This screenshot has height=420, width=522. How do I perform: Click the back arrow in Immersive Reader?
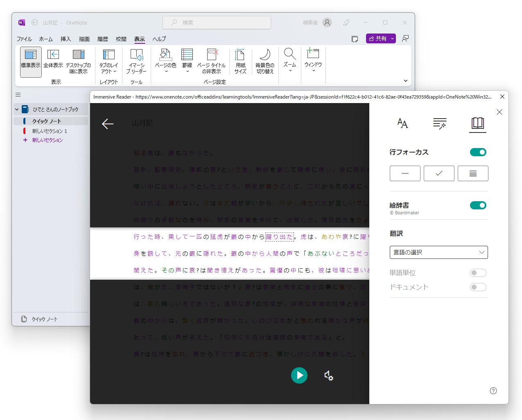[108, 124]
